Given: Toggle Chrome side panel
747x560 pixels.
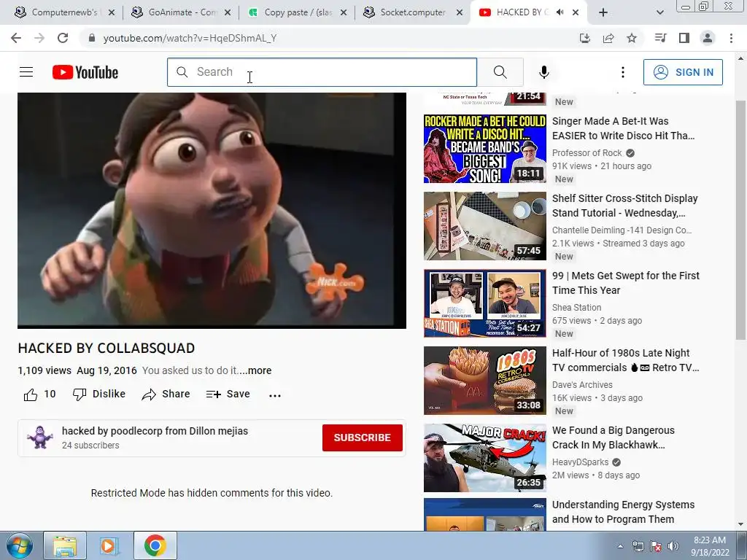Looking at the screenshot, I should [x=684, y=38].
